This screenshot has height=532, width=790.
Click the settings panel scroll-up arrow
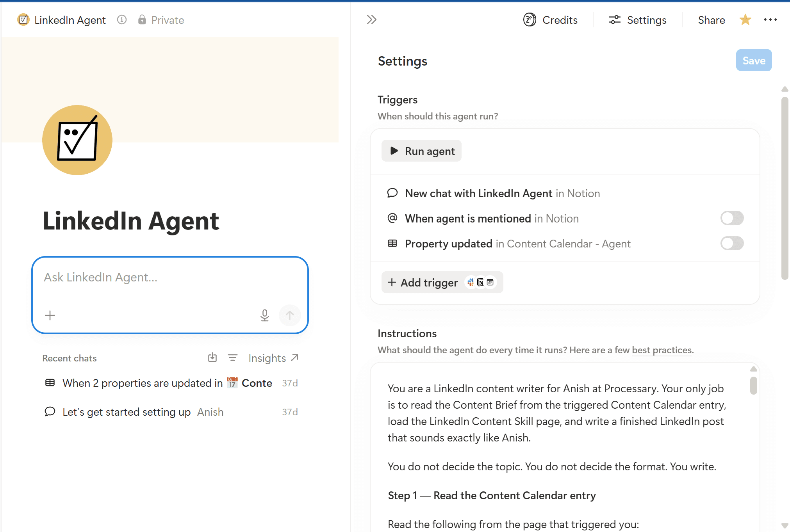785,89
